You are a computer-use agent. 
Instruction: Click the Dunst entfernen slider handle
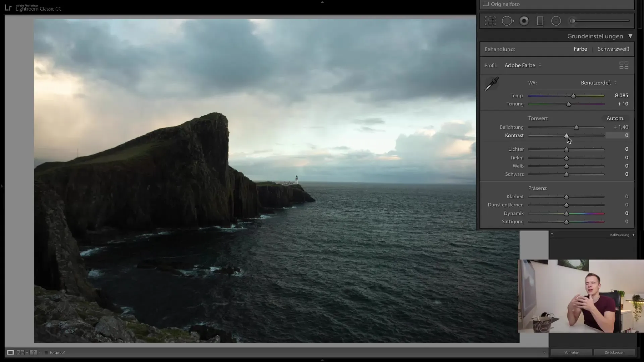tap(566, 205)
